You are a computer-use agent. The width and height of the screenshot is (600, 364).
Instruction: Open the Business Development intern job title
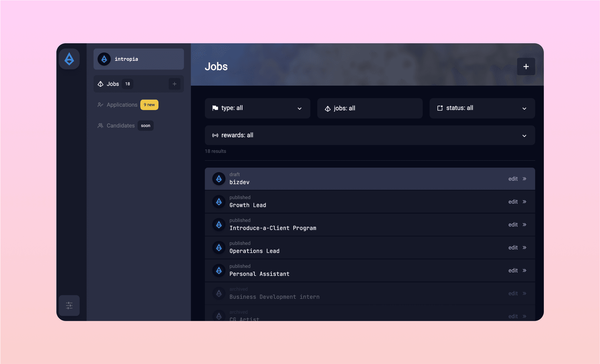pos(274,297)
